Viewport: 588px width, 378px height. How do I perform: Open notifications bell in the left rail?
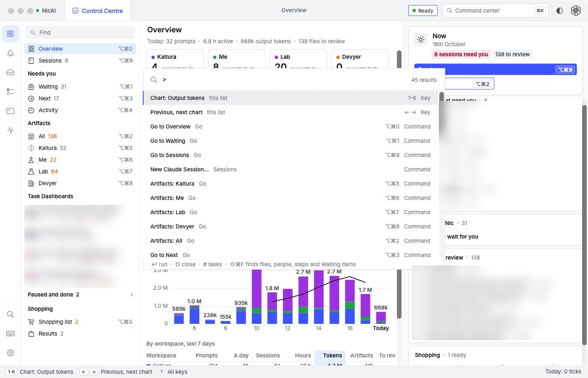coord(10,53)
